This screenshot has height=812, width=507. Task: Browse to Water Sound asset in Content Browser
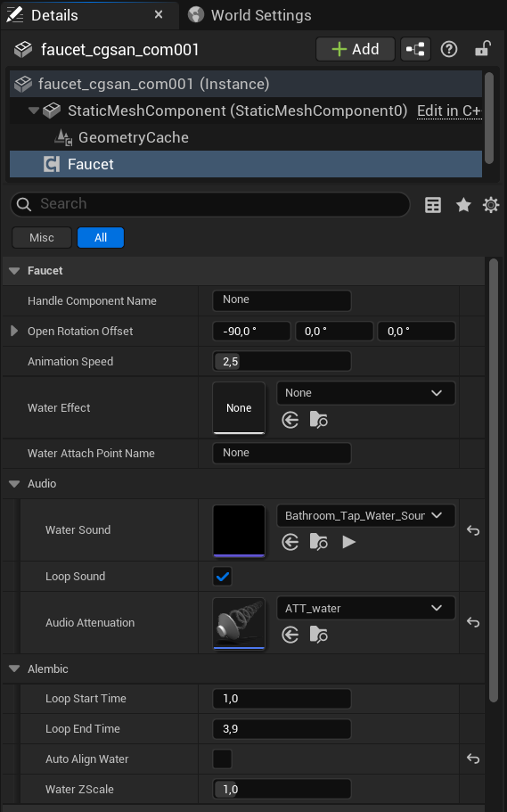318,542
